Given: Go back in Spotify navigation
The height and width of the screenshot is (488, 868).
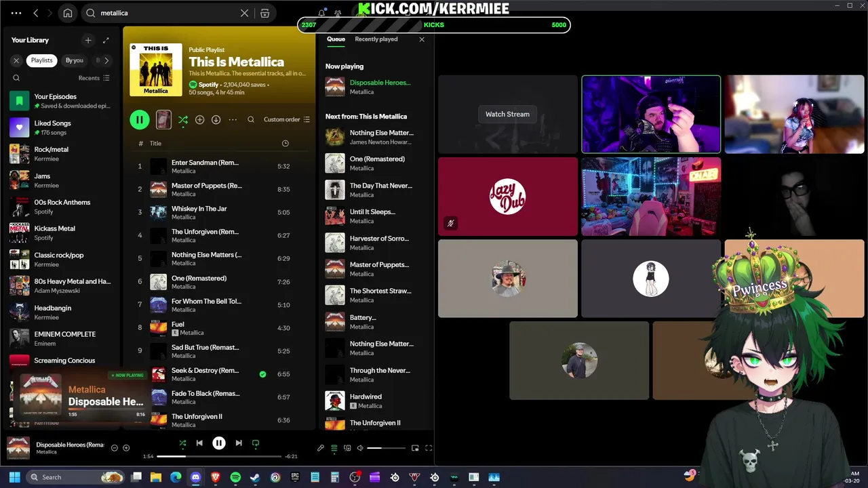Looking at the screenshot, I should [x=36, y=13].
